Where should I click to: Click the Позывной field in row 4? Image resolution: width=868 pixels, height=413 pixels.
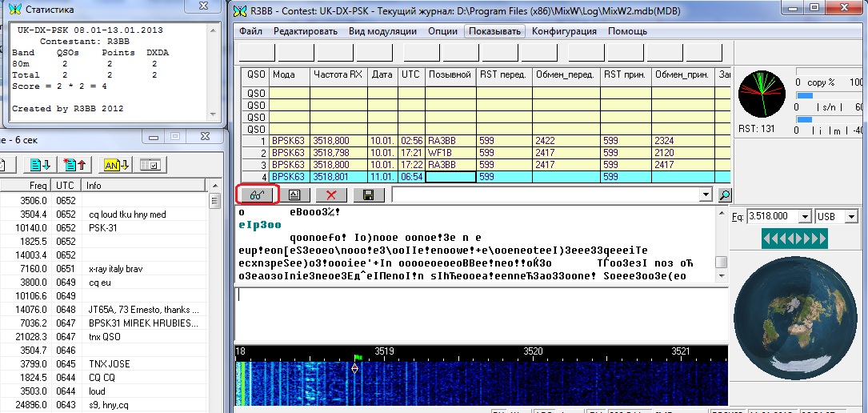click(x=450, y=177)
